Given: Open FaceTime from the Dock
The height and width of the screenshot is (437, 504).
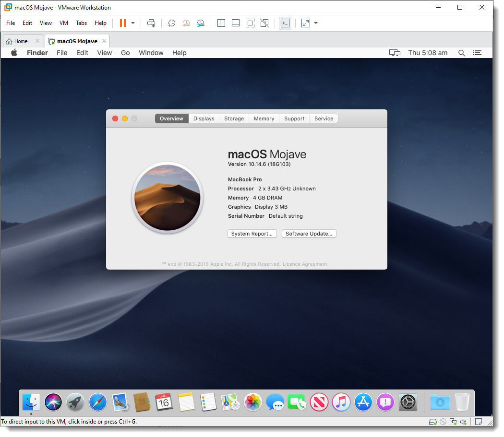Looking at the screenshot, I should click(x=297, y=402).
